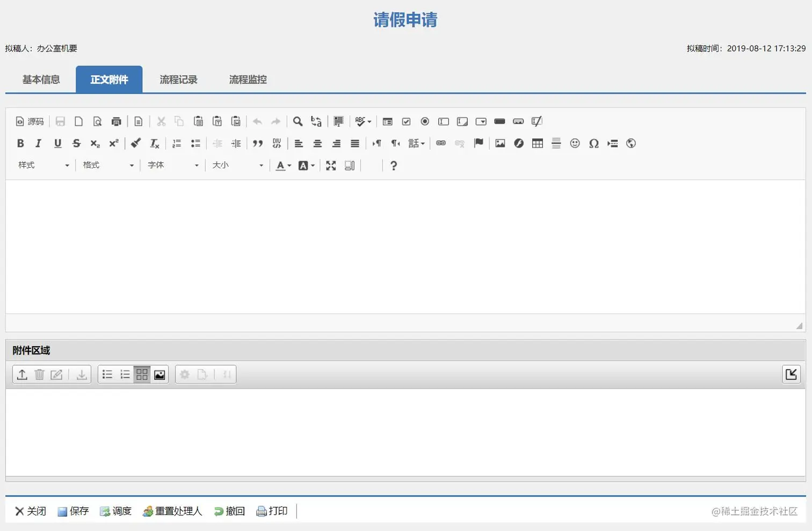Insert a Form element
Viewport: 812px width, 531px height.
point(387,121)
